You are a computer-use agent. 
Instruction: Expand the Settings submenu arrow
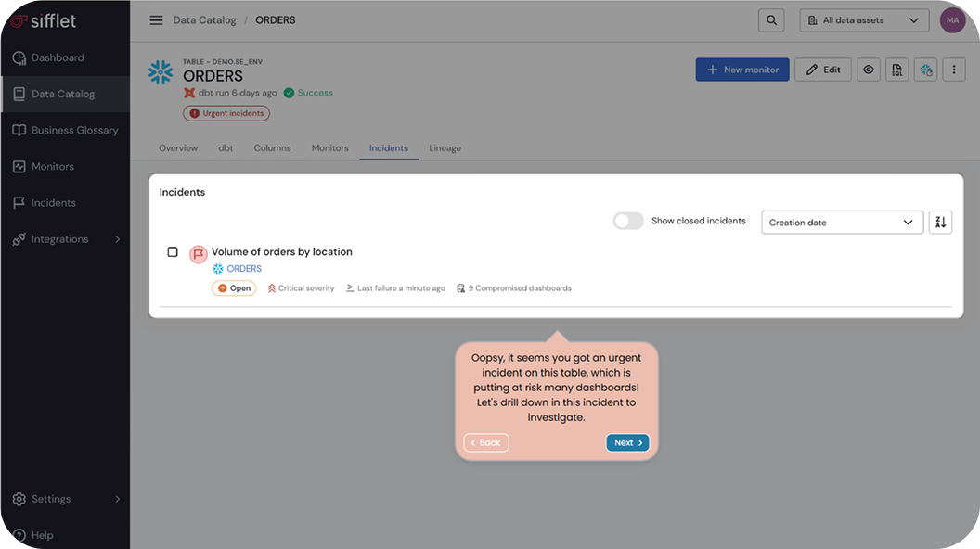118,499
